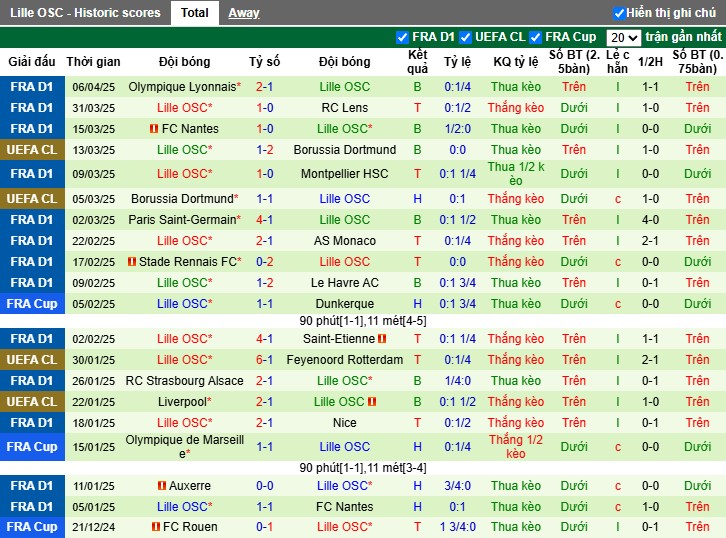Click the 0-2 score of Rennes match
The width and height of the screenshot is (726, 538).
point(264,262)
